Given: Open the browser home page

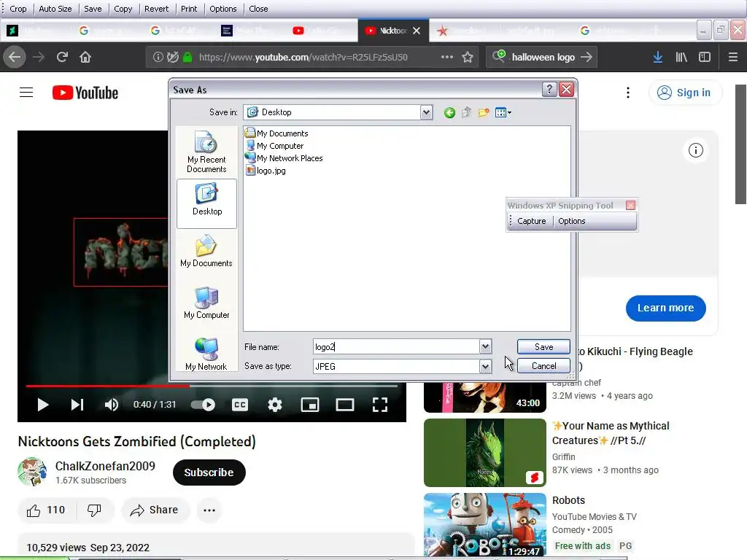Looking at the screenshot, I should (85, 57).
